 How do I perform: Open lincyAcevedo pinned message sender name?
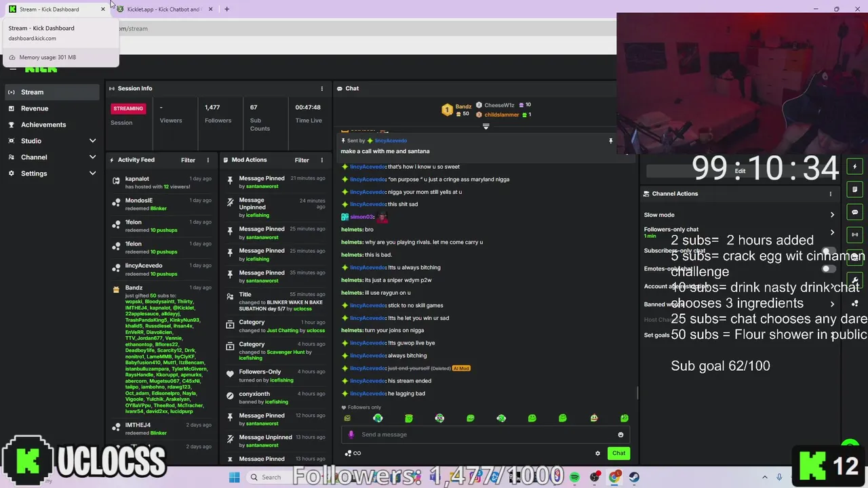(391, 141)
